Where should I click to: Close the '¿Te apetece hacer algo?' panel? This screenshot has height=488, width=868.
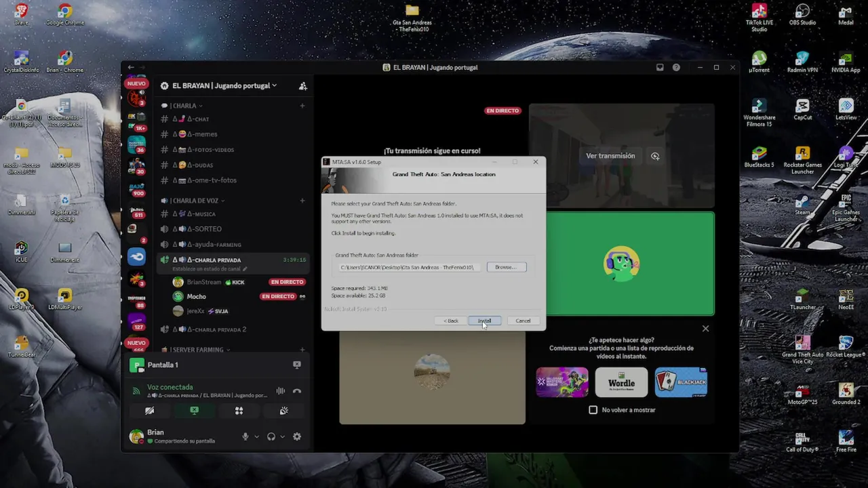[x=705, y=329]
